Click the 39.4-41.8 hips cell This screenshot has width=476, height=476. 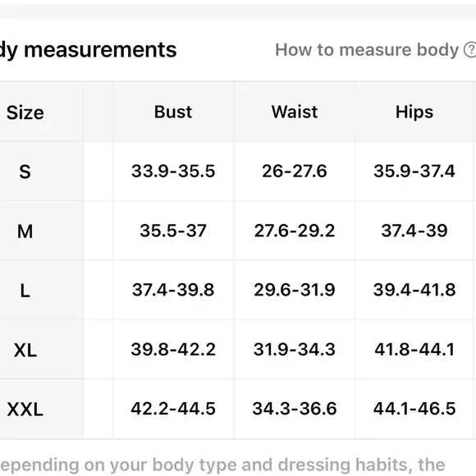click(414, 290)
